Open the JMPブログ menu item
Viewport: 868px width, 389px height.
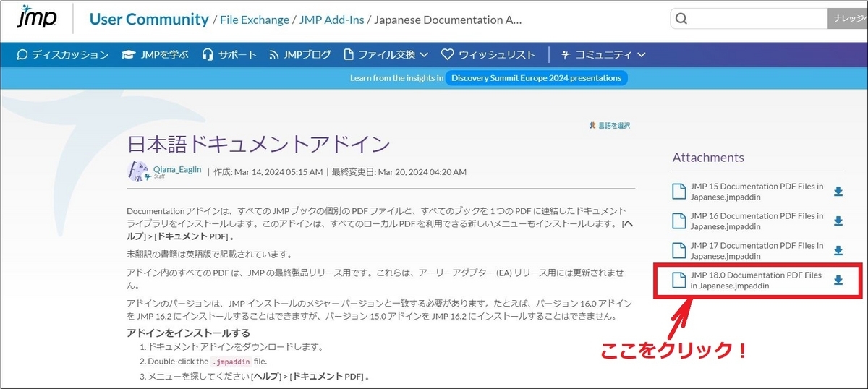click(307, 54)
